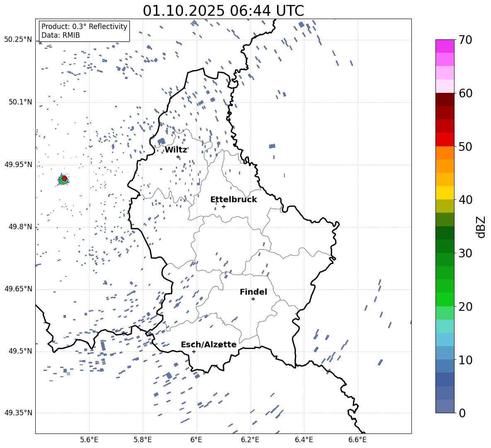491x448 pixels.
Task: Click the colorbar tick label 0
Action: 462,413
